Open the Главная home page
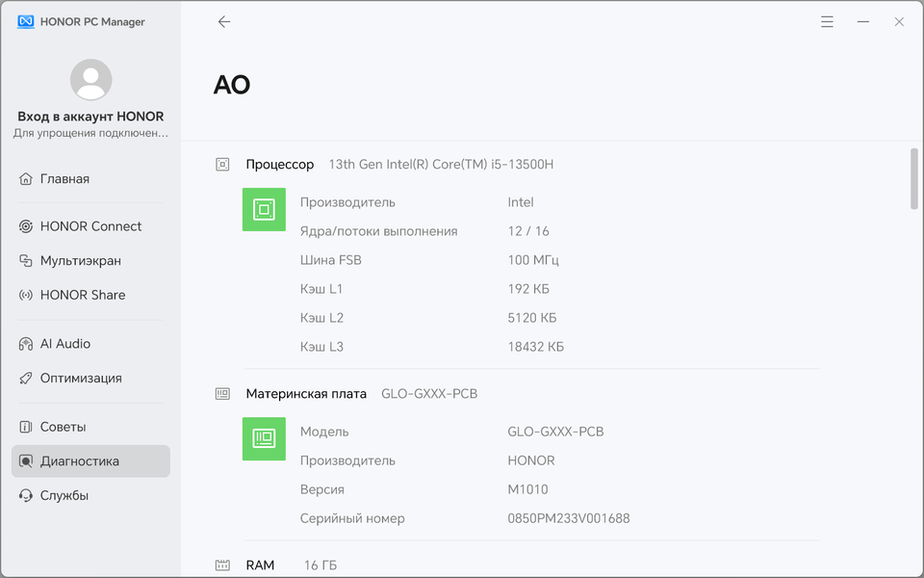Screen dimensions: 924x578 (64, 179)
